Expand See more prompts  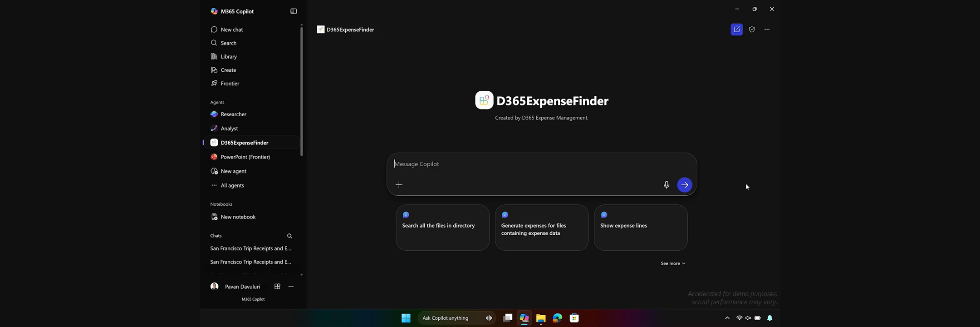(673, 263)
